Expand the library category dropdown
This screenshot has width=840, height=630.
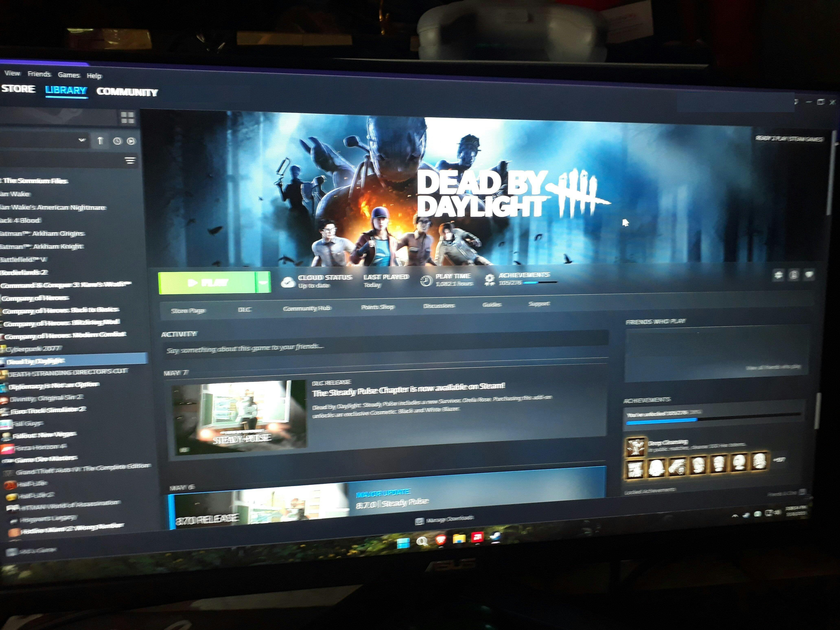pyautogui.click(x=82, y=140)
